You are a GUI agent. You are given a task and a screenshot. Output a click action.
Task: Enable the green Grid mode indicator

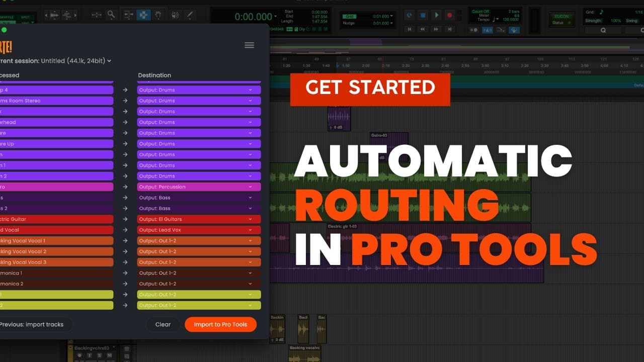click(349, 17)
